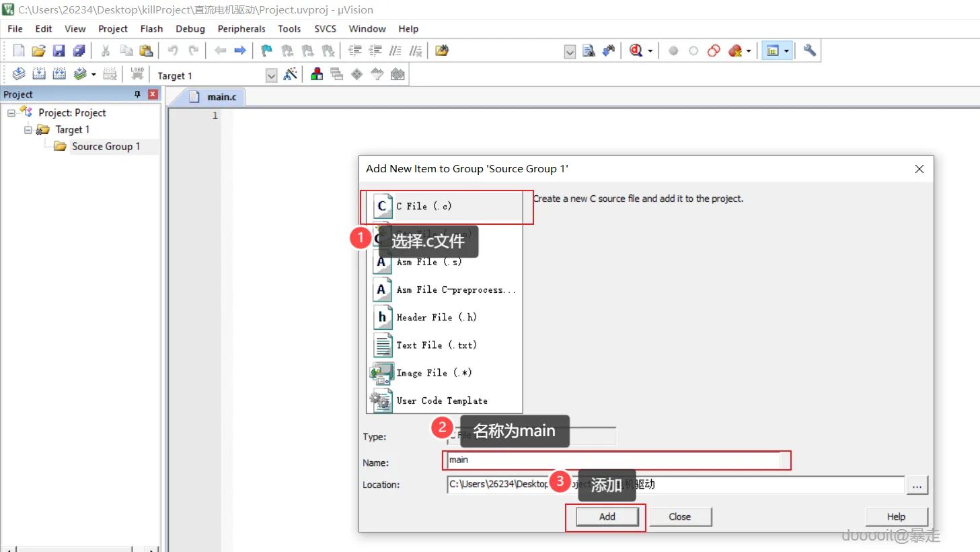Click the Name input field containing main
The width and height of the screenshot is (980, 552).
612,460
